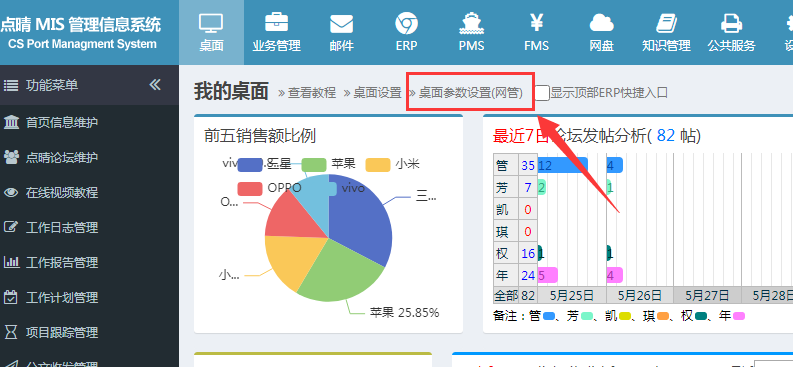
Task: Open the 查看教程 link
Action: coord(312,93)
